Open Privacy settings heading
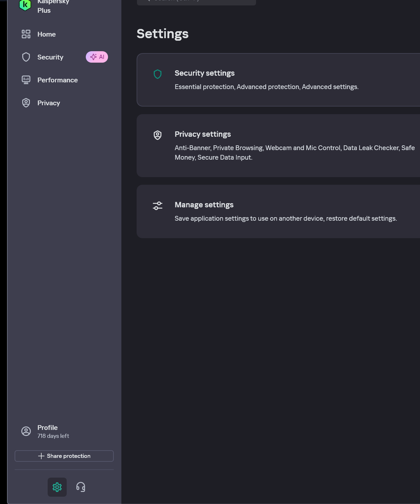This screenshot has width=420, height=504. coord(203,134)
